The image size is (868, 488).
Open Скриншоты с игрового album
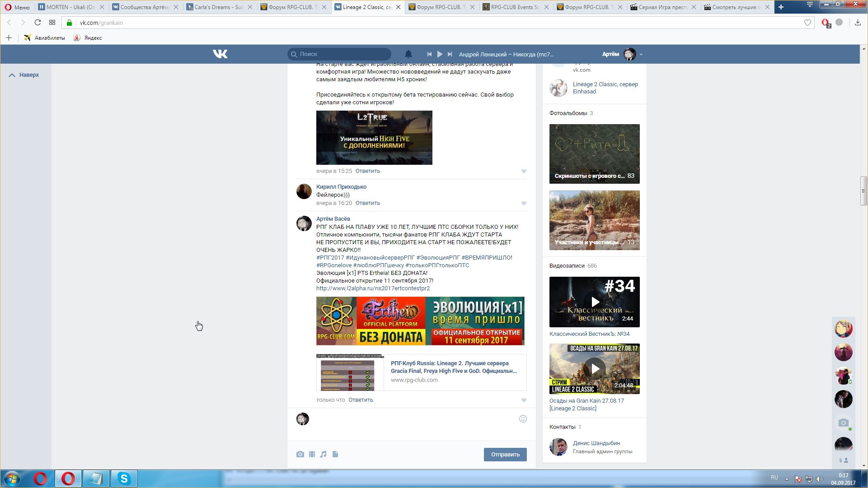point(595,154)
